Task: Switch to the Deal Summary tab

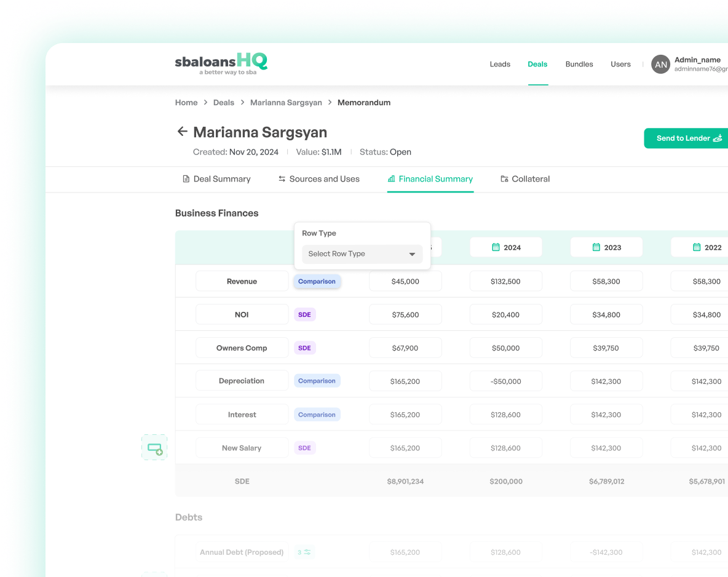Action: 216,179
